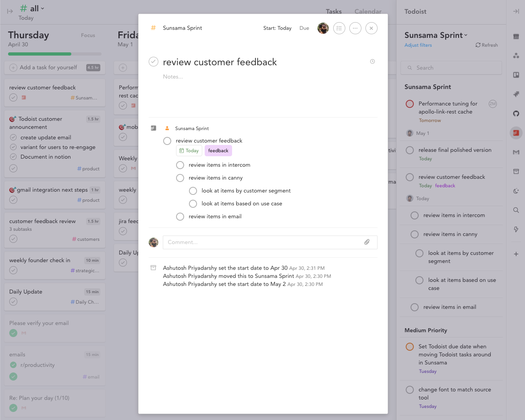This screenshot has height=420, width=525.
Task: Open the 'Daily Update' card on Thursday
Action: [55, 297]
